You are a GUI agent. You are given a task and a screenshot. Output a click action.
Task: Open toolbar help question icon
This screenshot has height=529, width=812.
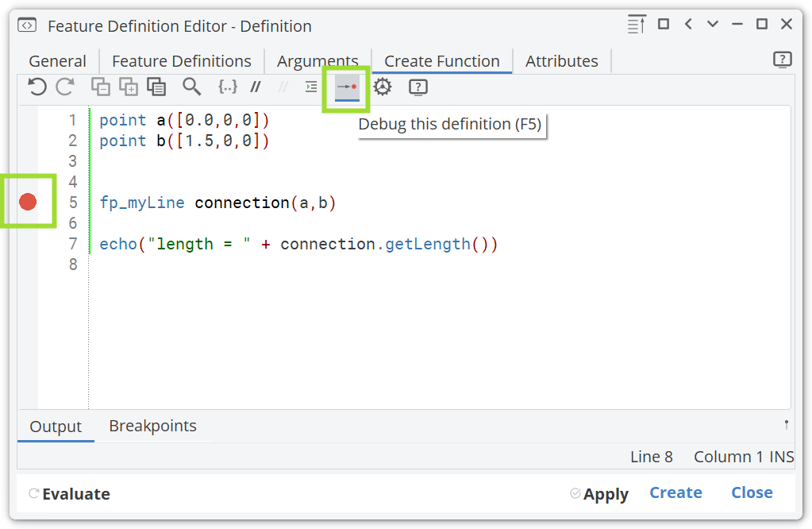(418, 87)
